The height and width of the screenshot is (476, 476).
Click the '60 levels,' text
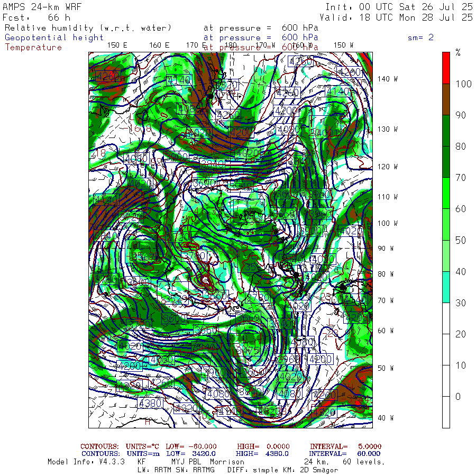coord(364,462)
